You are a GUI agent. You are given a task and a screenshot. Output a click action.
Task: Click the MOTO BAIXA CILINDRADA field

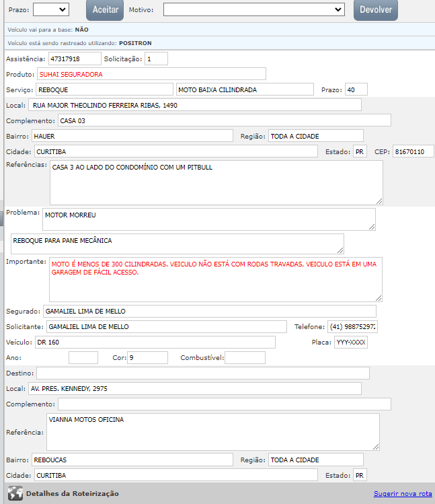tap(245, 89)
